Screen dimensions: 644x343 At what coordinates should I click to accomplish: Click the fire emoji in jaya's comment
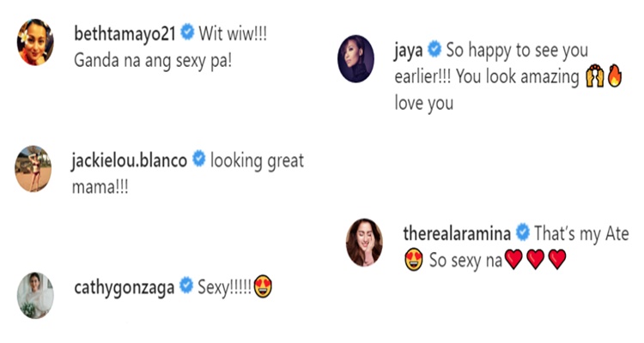(x=615, y=79)
